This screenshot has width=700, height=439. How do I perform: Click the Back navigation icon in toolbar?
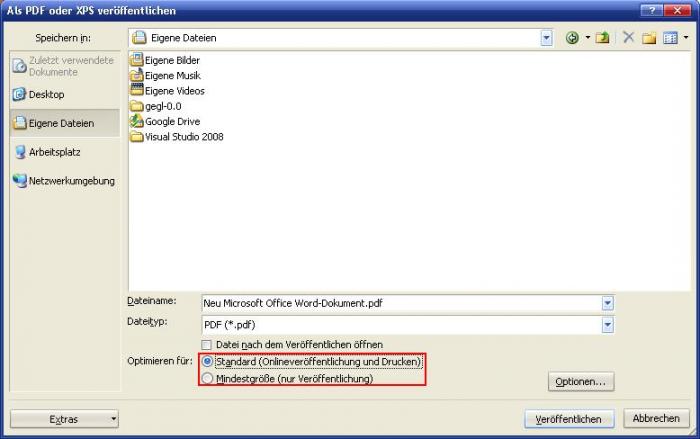pos(572,38)
